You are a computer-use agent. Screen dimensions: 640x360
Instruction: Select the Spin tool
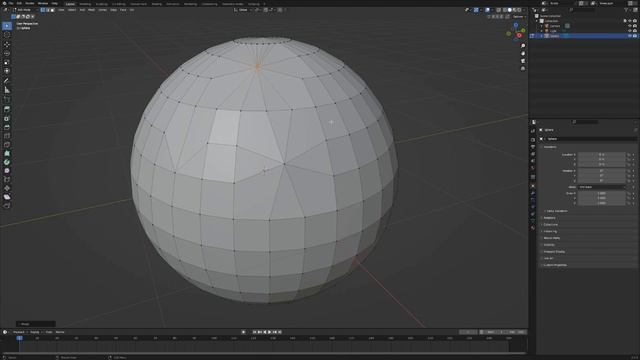coord(7,162)
